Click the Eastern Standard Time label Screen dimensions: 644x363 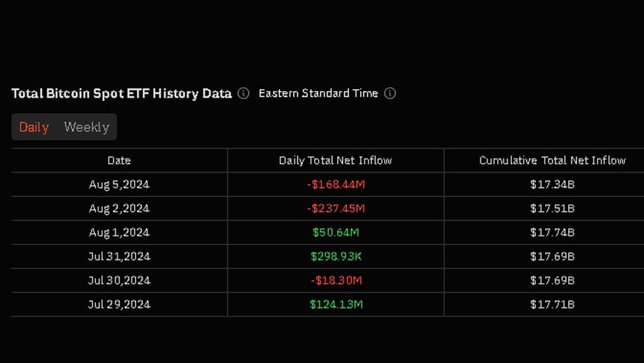coord(318,93)
